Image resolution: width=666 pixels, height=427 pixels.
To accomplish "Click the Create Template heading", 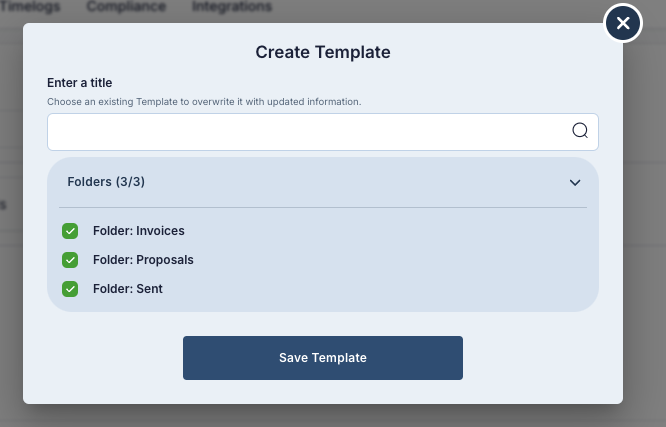I will (322, 52).
